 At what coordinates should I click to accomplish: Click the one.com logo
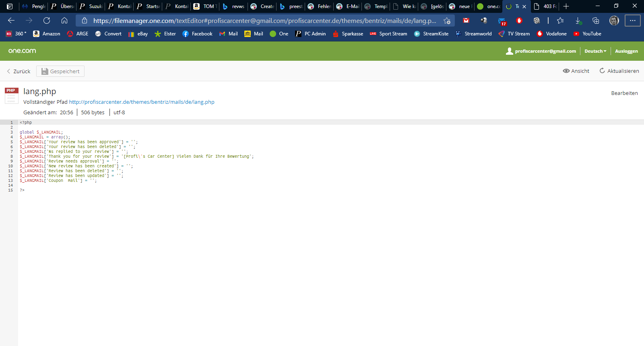22,51
